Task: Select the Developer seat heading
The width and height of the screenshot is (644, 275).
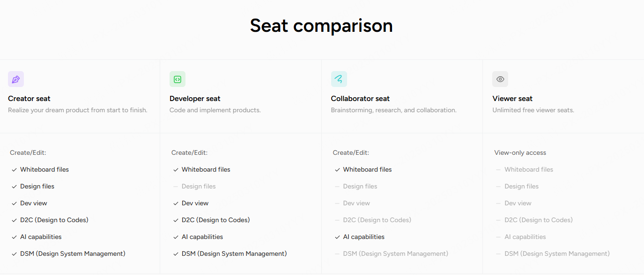Action: 195,99
